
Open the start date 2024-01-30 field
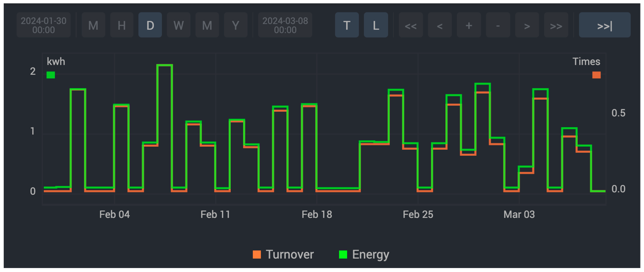click(x=44, y=25)
